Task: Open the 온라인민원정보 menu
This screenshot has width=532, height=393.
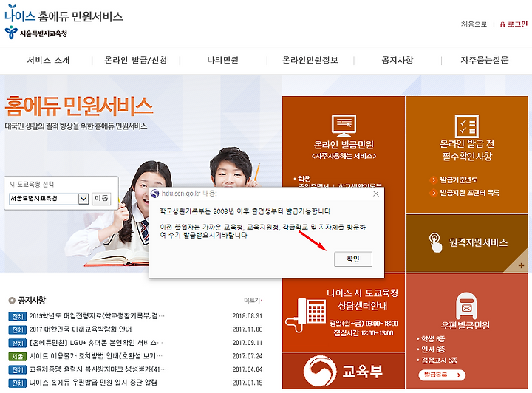Action: pos(310,60)
